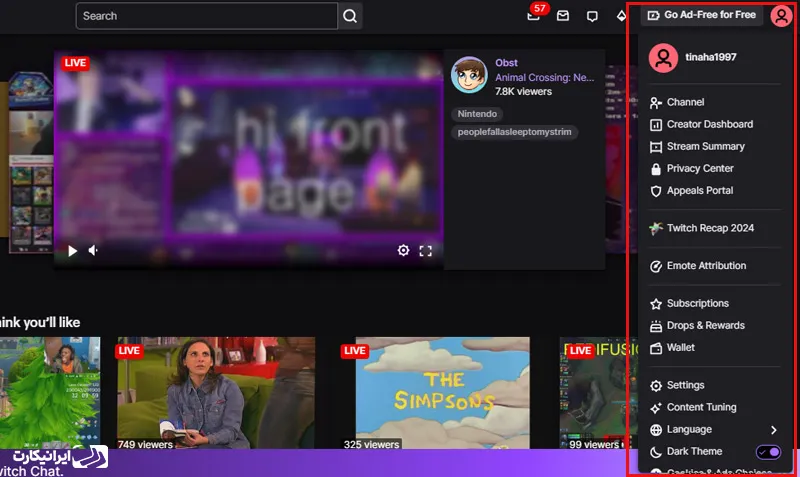This screenshot has height=477, width=800.
Task: Click the bits diamond icon
Action: click(x=621, y=16)
